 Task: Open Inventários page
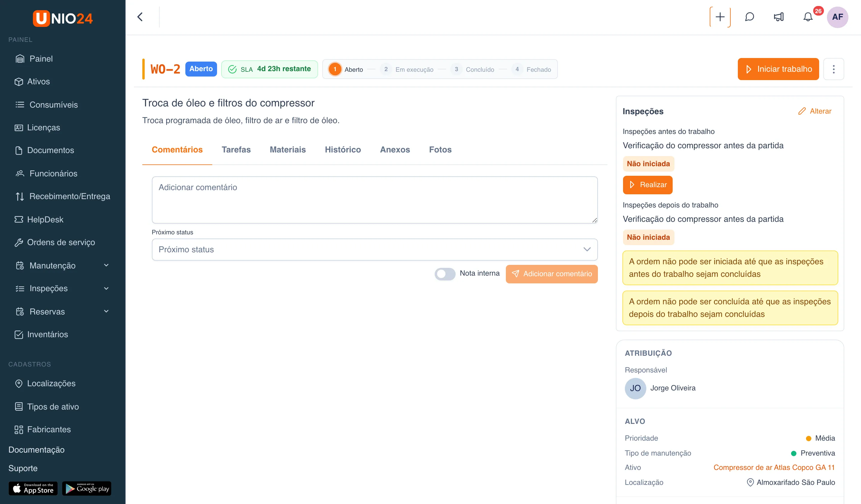pos(41,334)
